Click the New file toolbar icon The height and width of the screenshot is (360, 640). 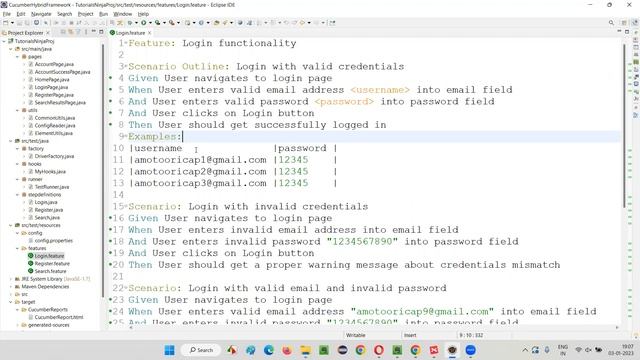point(6,23)
